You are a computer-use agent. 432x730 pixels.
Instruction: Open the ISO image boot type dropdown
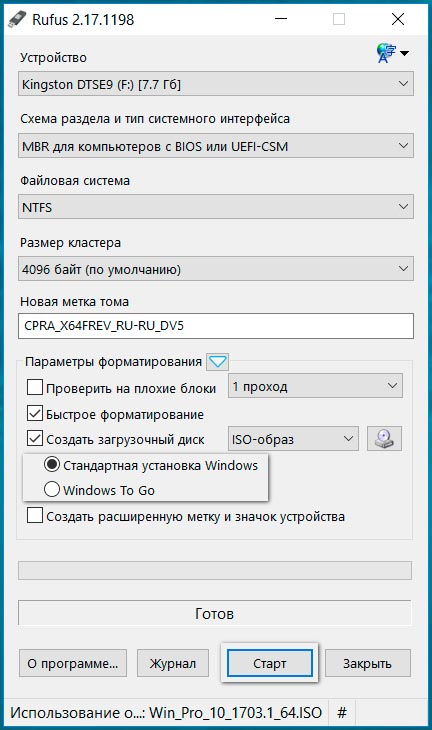pyautogui.click(x=293, y=439)
